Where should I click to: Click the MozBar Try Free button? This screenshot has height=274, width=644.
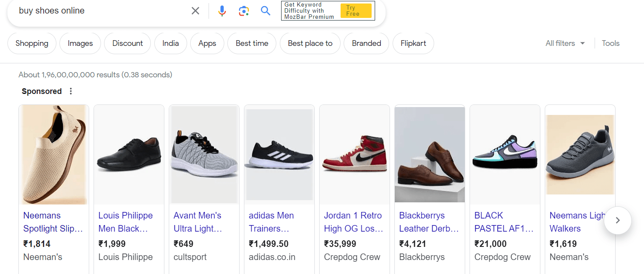(x=355, y=10)
